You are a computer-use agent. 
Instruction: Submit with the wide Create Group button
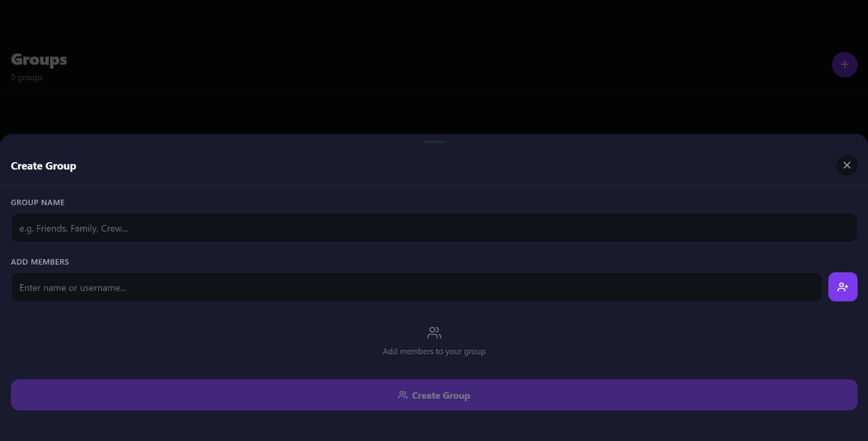tap(434, 395)
